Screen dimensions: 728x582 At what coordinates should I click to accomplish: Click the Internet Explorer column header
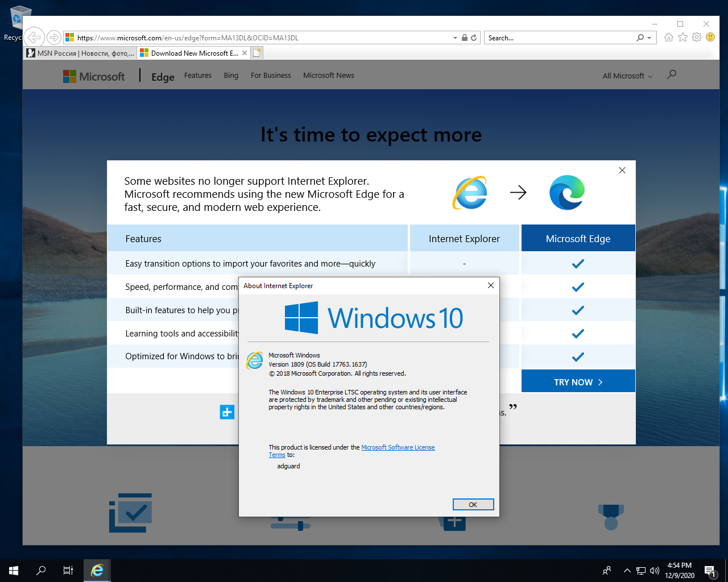[464, 239]
